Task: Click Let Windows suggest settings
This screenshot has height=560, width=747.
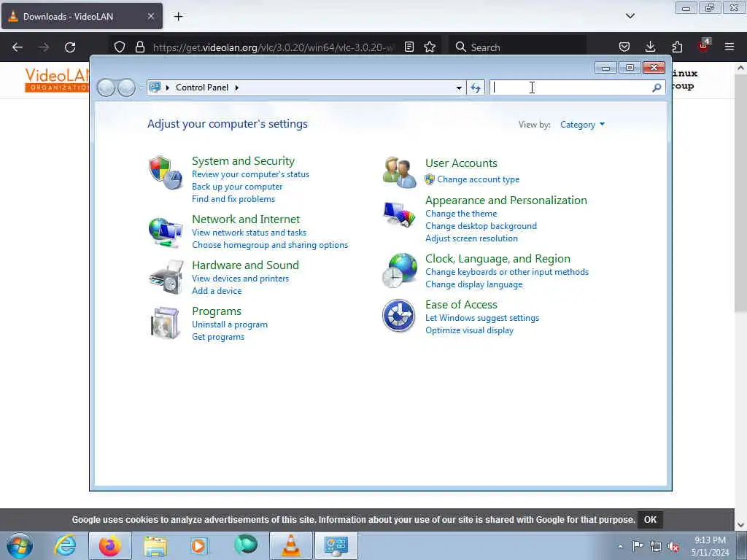Action: click(x=482, y=318)
